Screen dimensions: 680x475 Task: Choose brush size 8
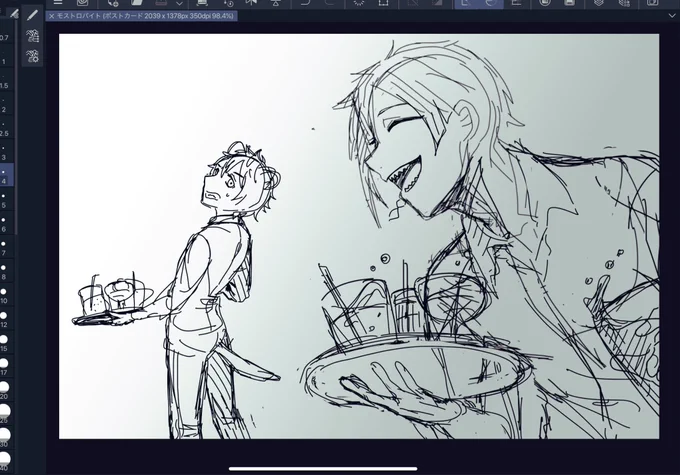coord(4,272)
